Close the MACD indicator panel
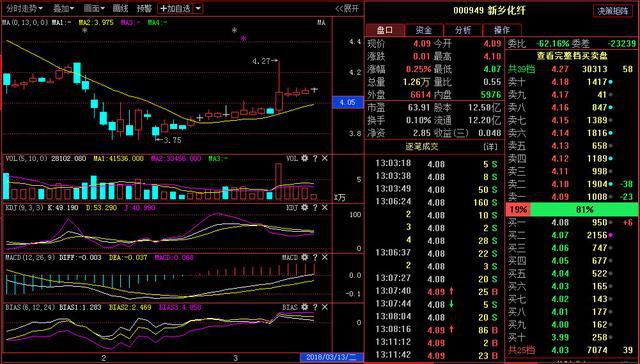640x364 pixels. click(x=324, y=257)
